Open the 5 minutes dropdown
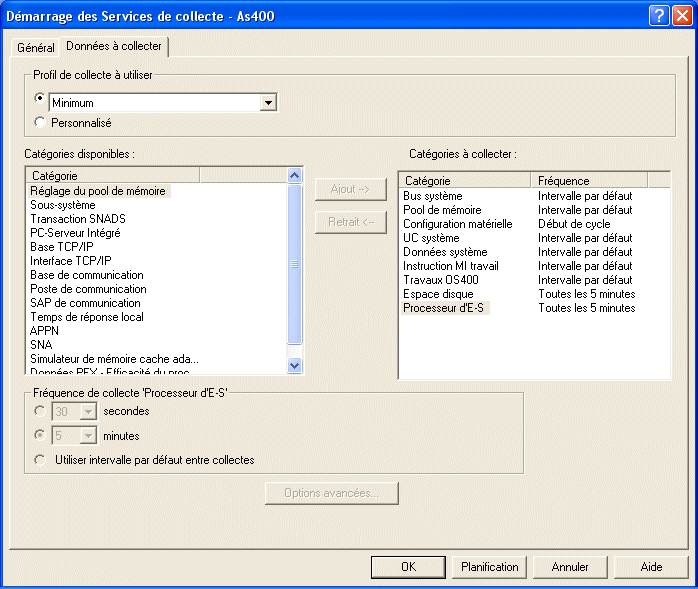 click(88, 436)
